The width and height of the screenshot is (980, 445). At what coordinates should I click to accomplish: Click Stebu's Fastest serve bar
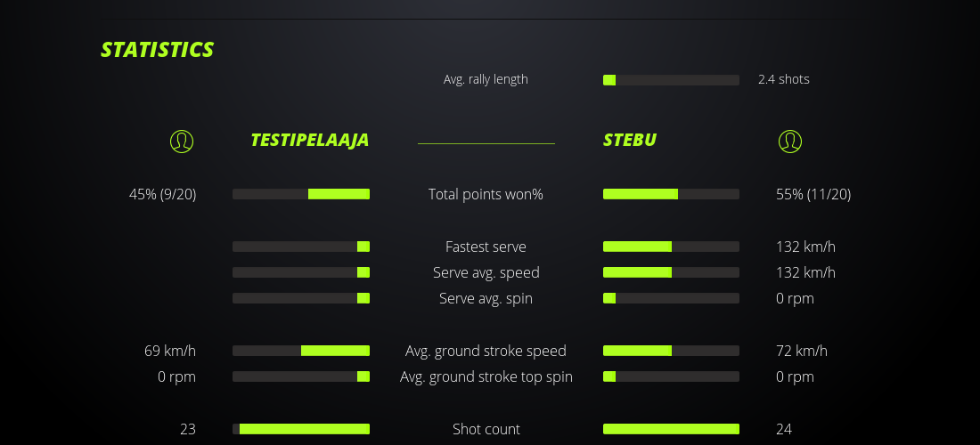pyautogui.click(x=671, y=247)
